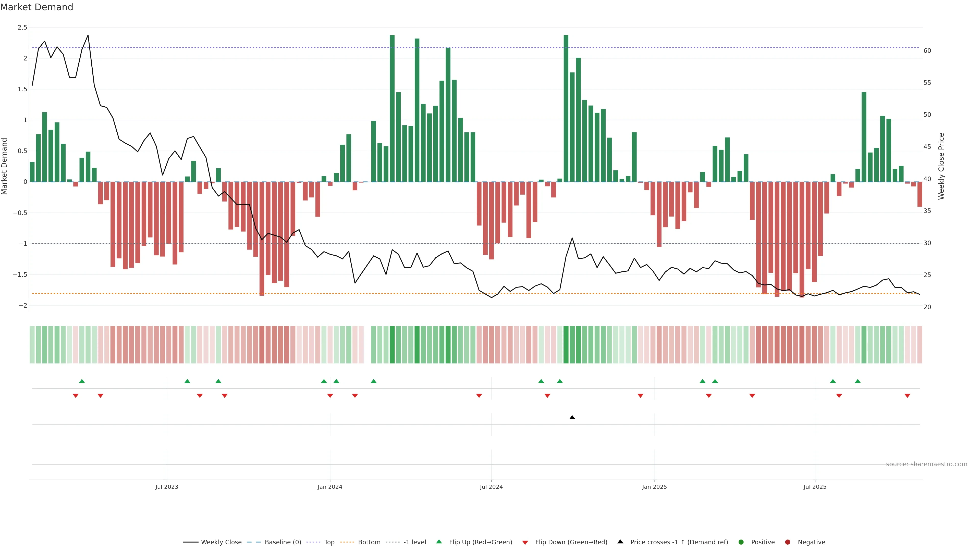The height and width of the screenshot is (551, 980).
Task: Toggle the Weekly Close legend entry
Action: coord(221,542)
